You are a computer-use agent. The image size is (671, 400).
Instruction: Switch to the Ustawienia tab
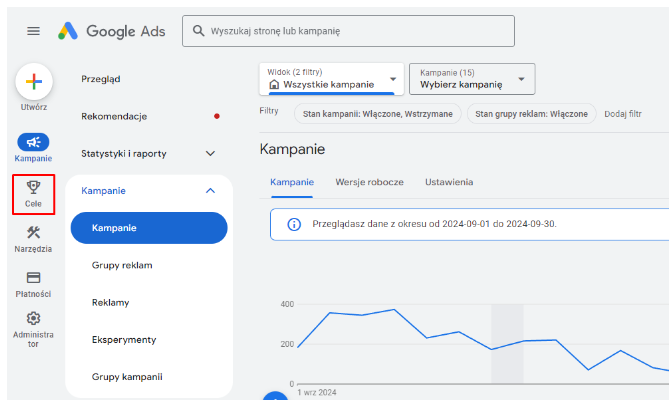point(449,182)
